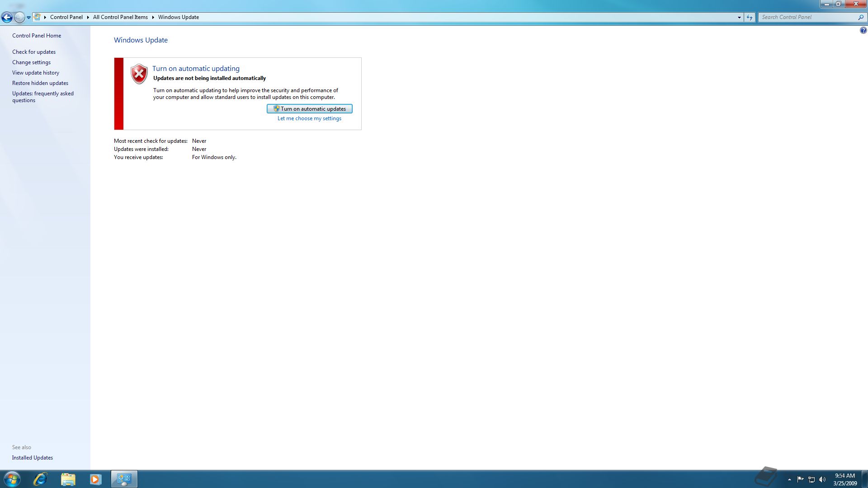Open the recent pages dropdown arrow

coord(28,17)
